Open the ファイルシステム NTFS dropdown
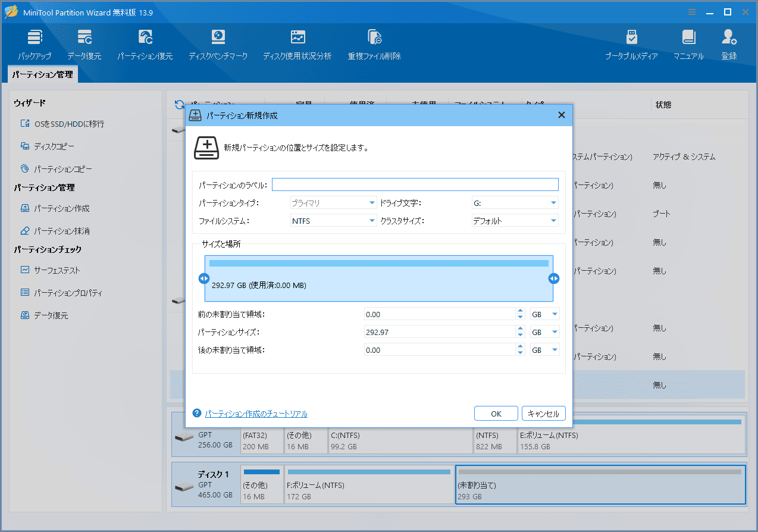758x532 pixels. [333, 221]
